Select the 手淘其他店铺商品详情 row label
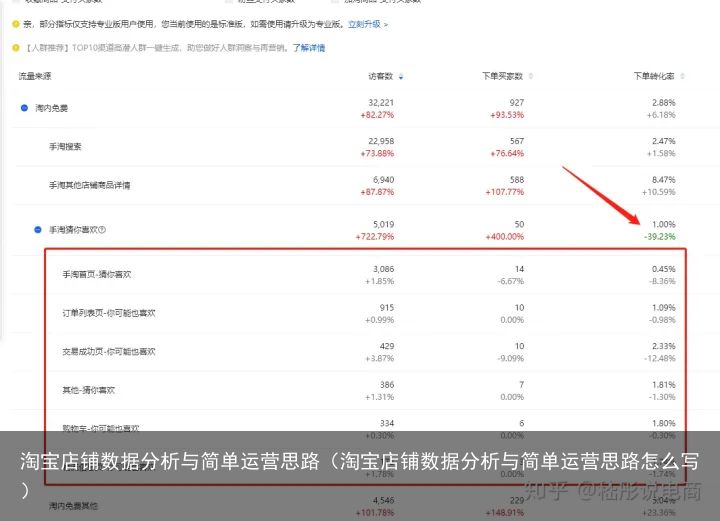This screenshot has height=521, width=720. [x=90, y=185]
